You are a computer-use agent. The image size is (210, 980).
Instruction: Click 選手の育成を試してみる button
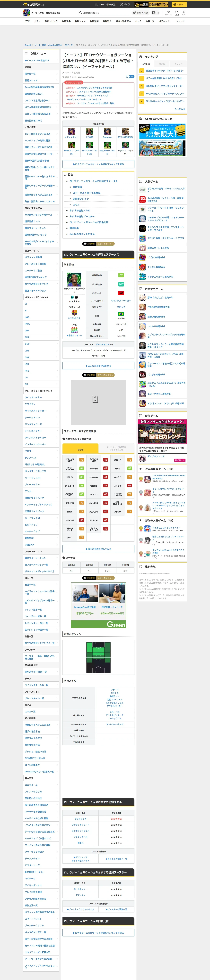tap(98, 549)
